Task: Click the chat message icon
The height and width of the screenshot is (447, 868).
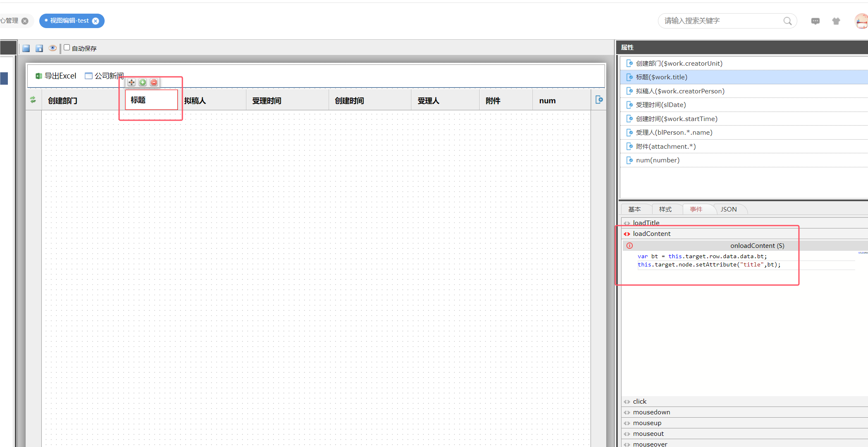Action: pos(815,21)
